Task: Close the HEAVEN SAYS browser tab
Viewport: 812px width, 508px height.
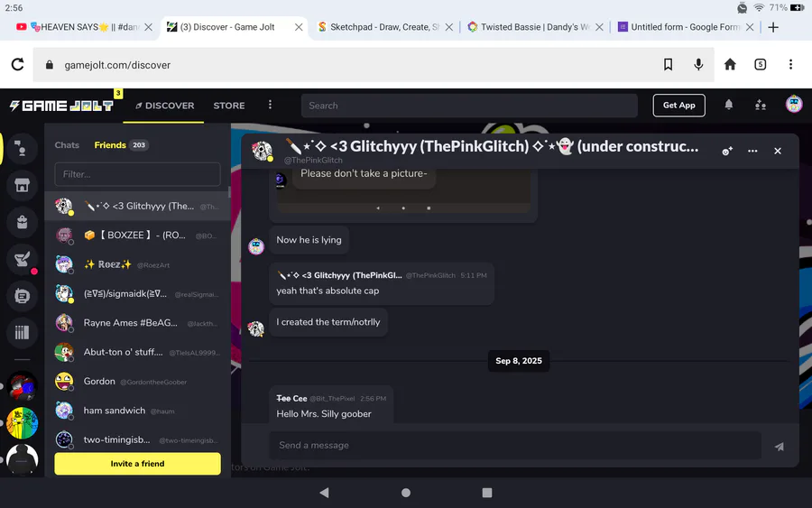Action: (x=149, y=27)
